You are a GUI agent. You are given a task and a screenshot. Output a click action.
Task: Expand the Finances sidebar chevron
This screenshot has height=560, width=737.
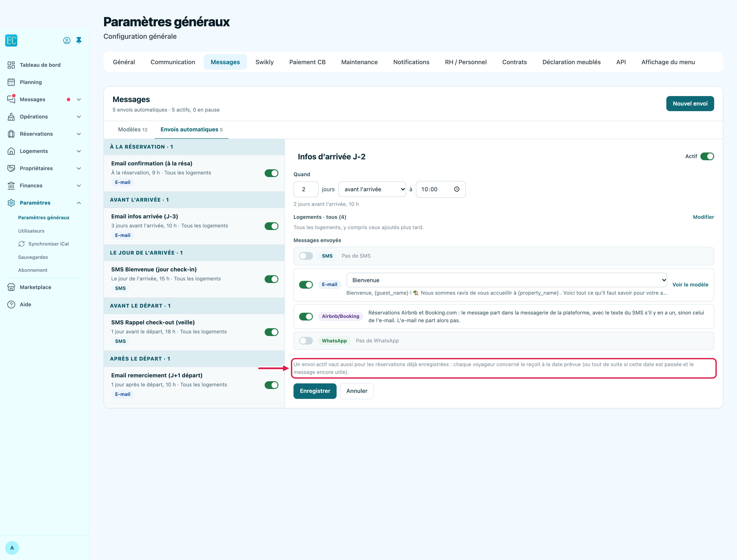click(79, 185)
